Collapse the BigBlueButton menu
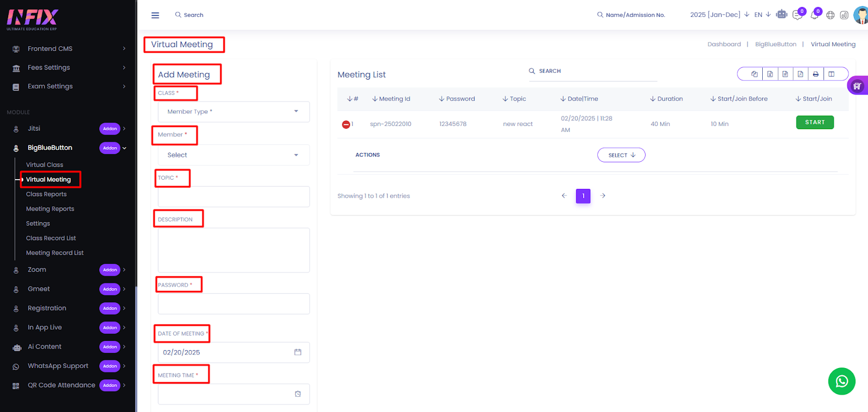This screenshot has height=412, width=868. [x=68, y=148]
